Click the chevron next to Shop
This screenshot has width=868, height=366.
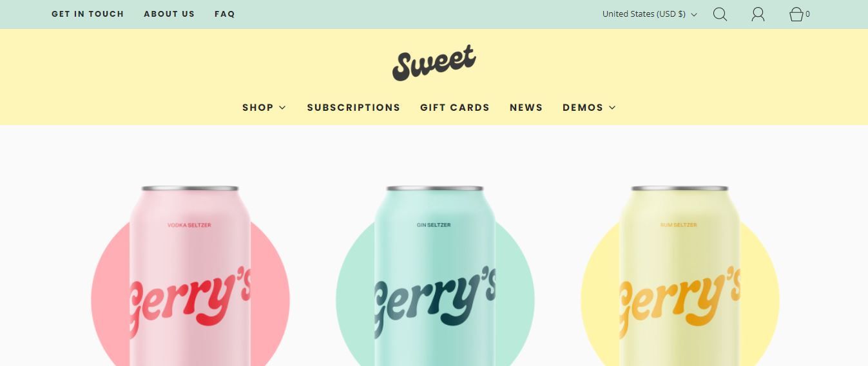[x=282, y=108]
